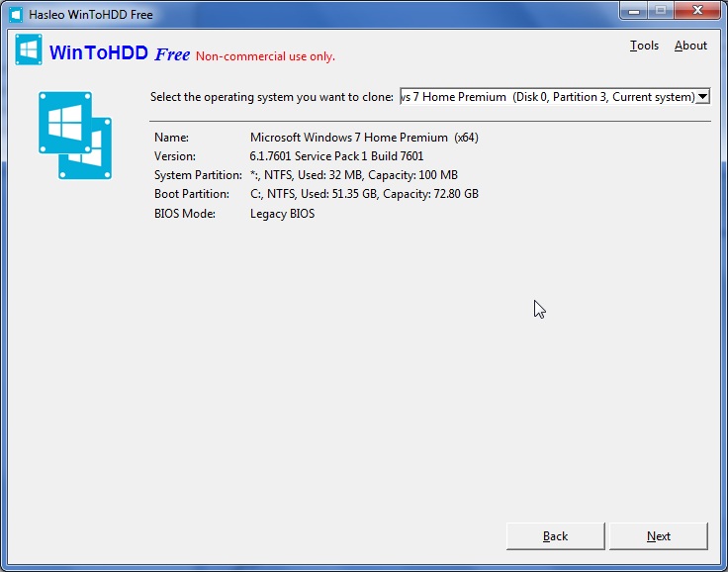728x572 pixels.
Task: Click the 'BIOS Mode:' label
Action: [185, 214]
